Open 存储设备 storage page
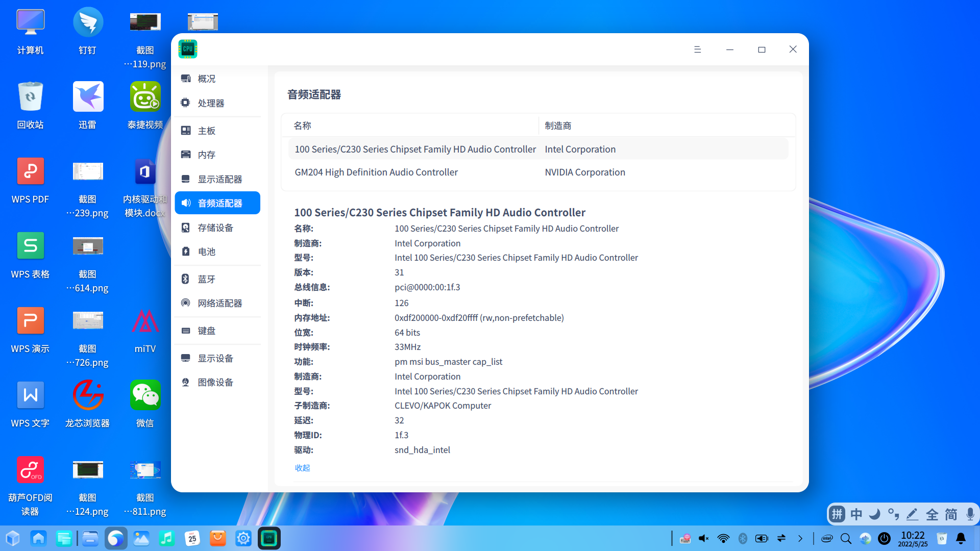The width and height of the screenshot is (980, 551). point(217,228)
